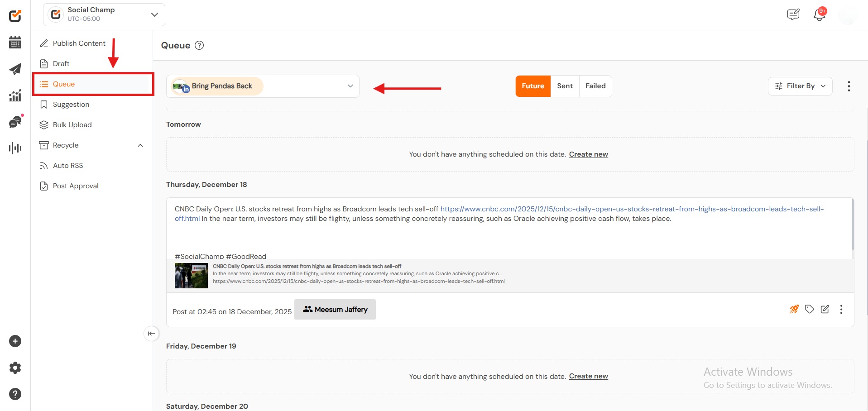This screenshot has width=868, height=411.
Task: Click the rocket boost icon on post
Action: pos(794,309)
